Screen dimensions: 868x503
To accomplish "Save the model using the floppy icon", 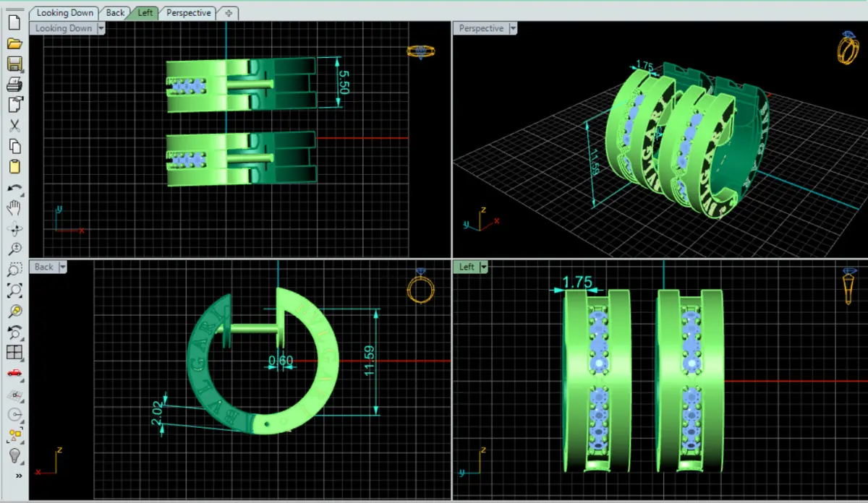I will (14, 64).
